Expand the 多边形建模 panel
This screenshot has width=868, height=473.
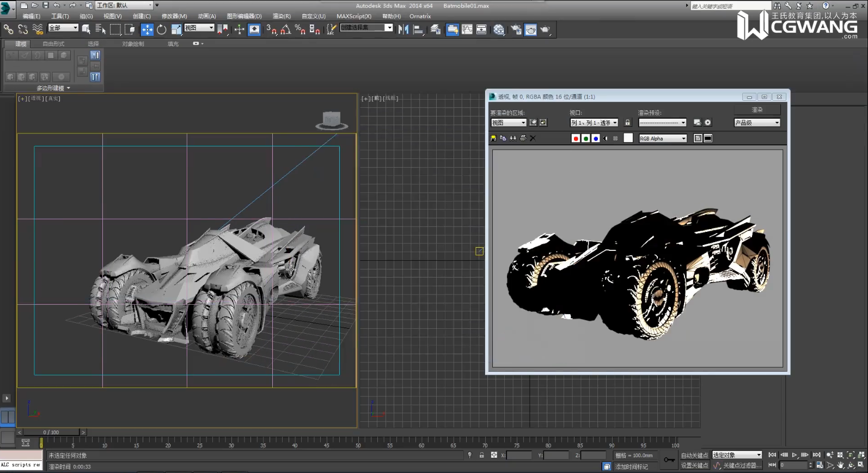[53, 88]
